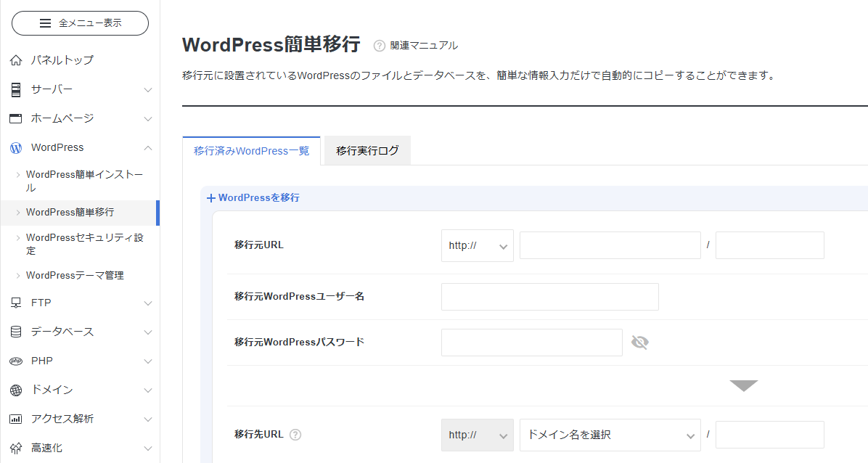868x463 pixels.
Task: Click the help icon beside 関連マニュアル
Action: 379,46
